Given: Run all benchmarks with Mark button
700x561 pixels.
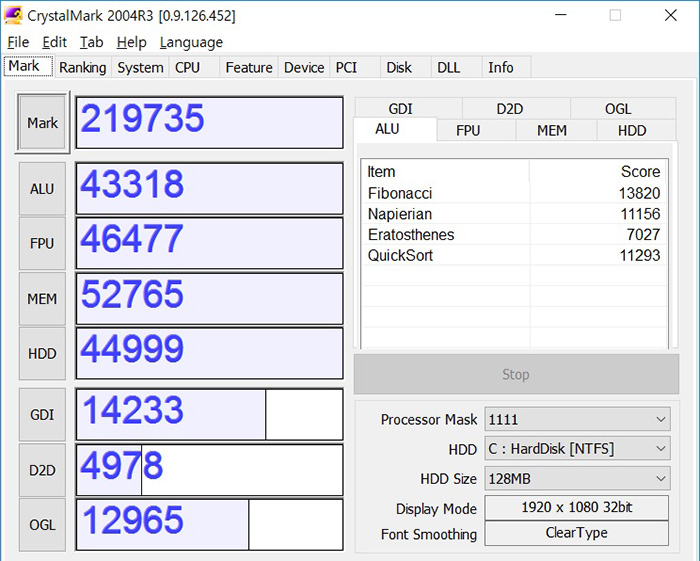Looking at the screenshot, I should tap(42, 123).
